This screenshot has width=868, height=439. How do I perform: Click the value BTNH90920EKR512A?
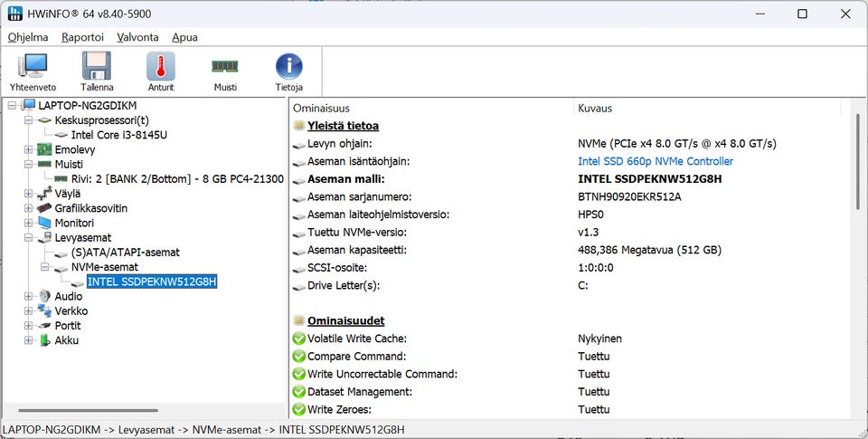pyautogui.click(x=629, y=196)
